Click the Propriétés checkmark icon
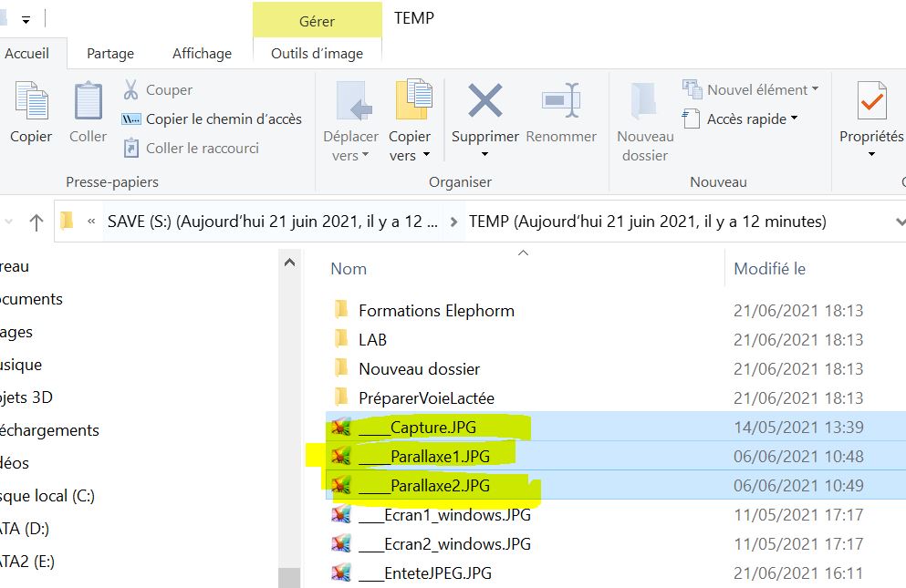The image size is (906, 588). coord(871,100)
